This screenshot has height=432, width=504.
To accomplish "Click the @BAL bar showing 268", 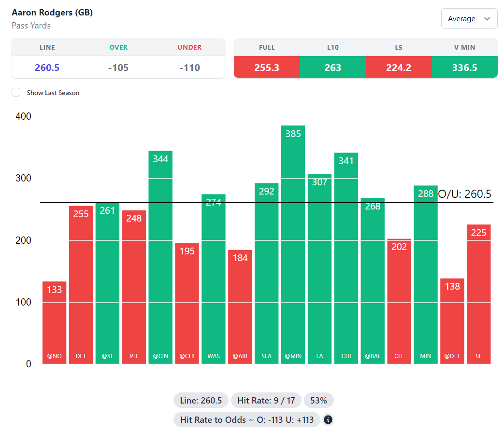I will [373, 281].
